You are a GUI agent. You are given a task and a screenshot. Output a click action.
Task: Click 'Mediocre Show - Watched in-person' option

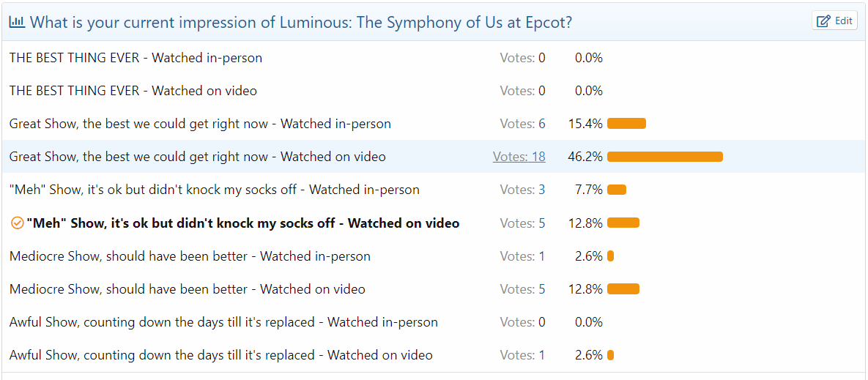[190, 256]
